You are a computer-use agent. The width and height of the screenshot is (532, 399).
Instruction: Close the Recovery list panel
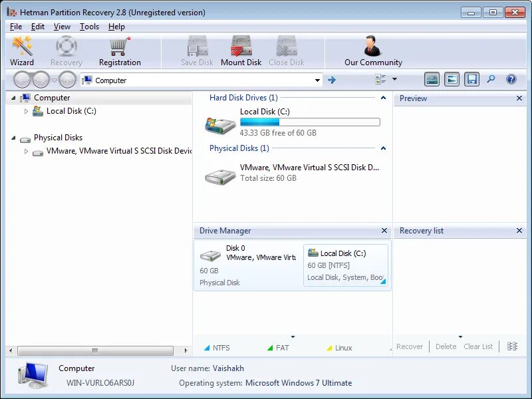[x=519, y=230]
